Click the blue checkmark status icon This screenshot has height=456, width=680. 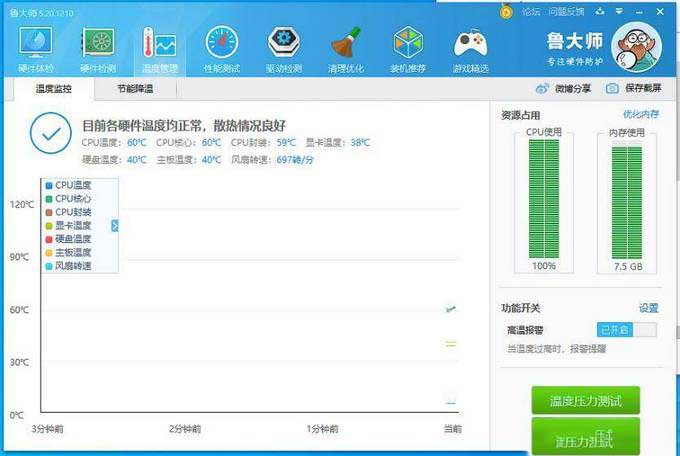pyautogui.click(x=51, y=133)
